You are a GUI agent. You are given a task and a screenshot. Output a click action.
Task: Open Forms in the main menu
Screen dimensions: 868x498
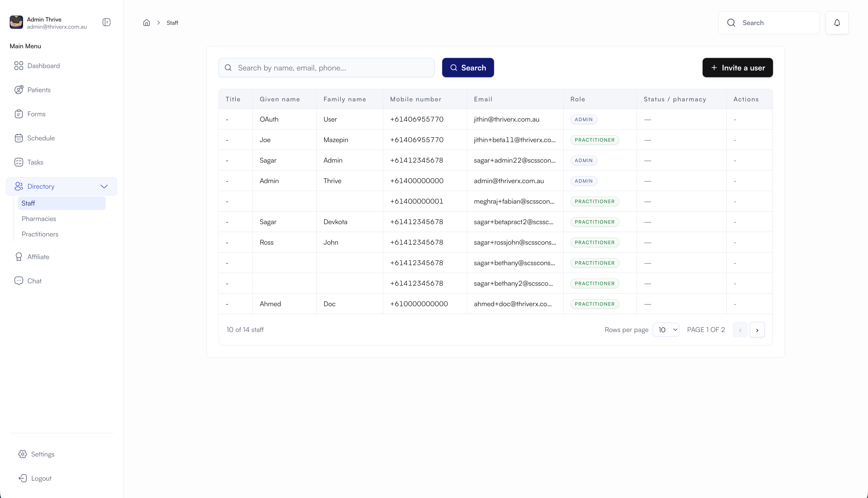(36, 114)
